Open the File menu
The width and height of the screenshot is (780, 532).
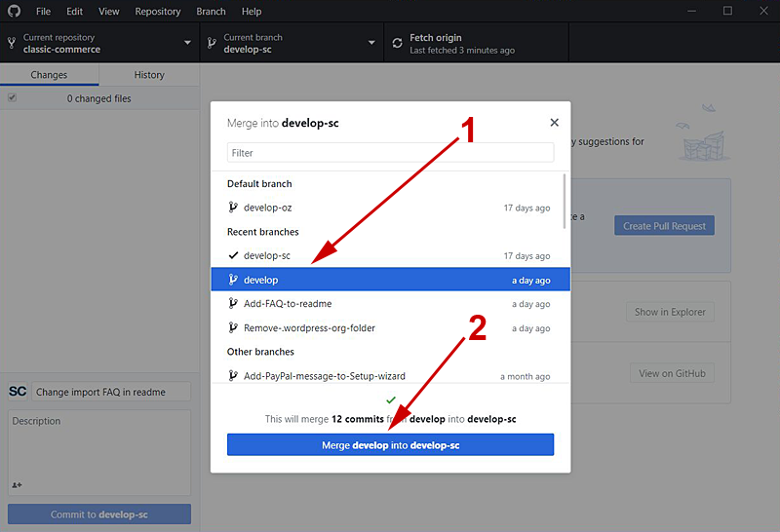(43, 11)
